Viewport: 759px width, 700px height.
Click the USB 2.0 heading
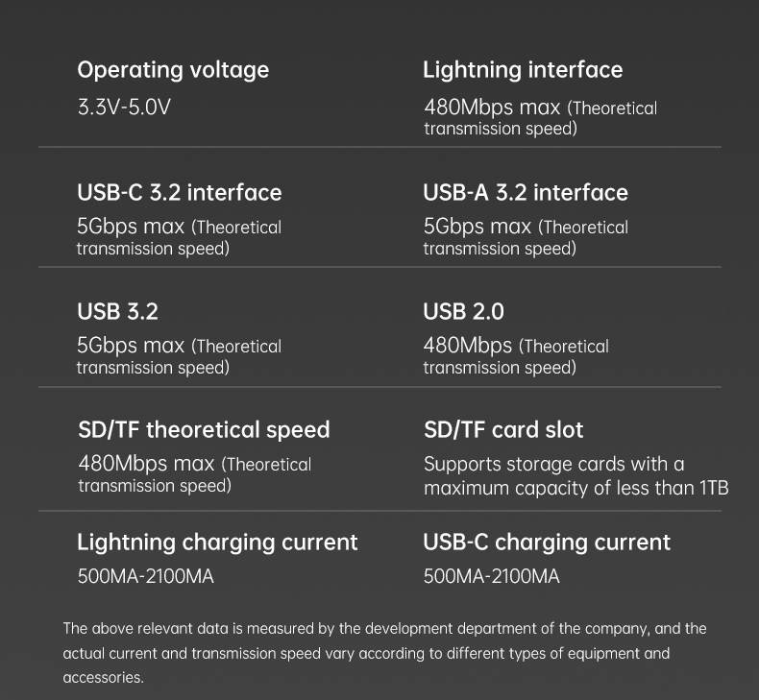463,311
